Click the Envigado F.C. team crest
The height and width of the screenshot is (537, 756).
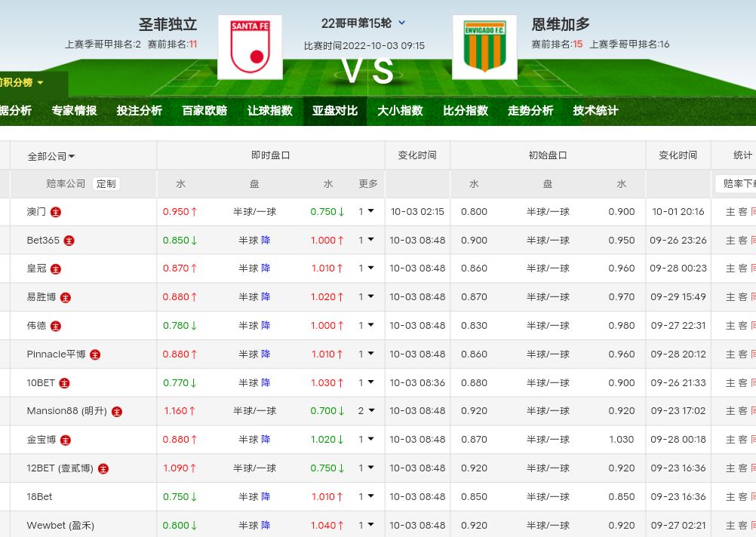pos(484,47)
